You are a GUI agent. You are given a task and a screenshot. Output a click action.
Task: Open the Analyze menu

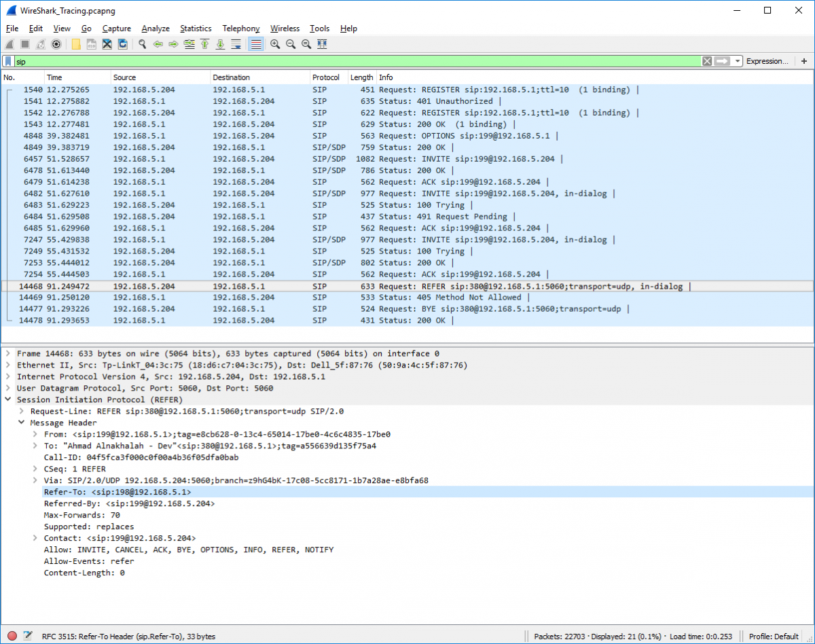156,29
